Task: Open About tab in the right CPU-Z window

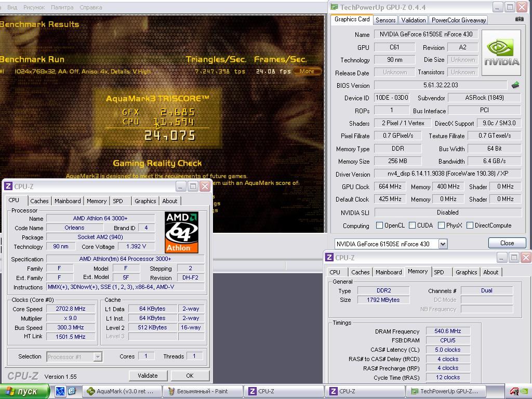Action: pyautogui.click(x=490, y=272)
